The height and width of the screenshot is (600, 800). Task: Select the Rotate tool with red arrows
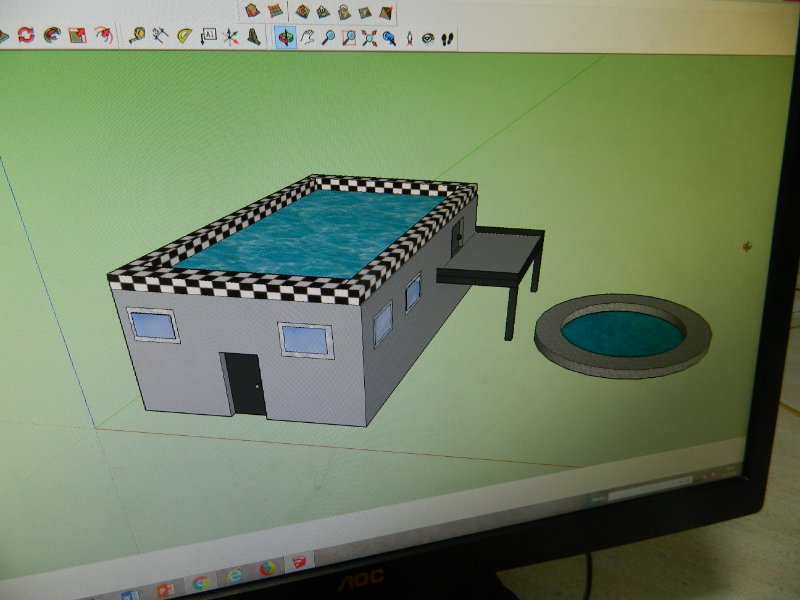point(26,35)
